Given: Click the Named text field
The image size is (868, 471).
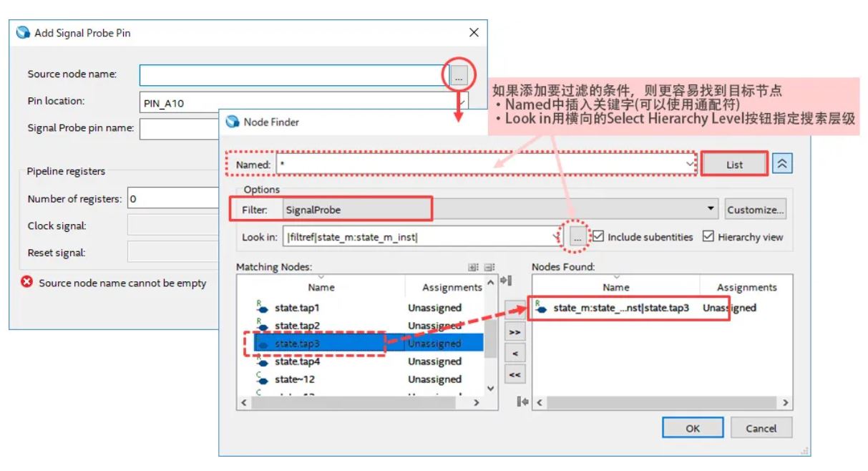Looking at the screenshot, I should click(x=479, y=165).
